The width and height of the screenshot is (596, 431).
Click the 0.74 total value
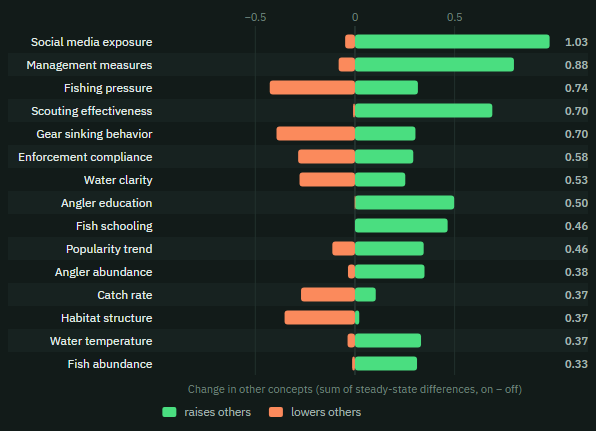[576, 88]
